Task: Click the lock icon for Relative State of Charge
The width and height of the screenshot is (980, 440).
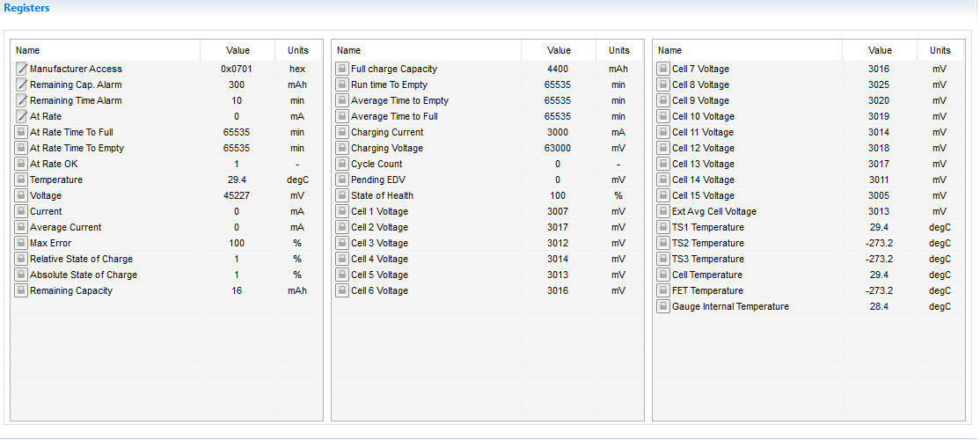Action: coord(21,259)
